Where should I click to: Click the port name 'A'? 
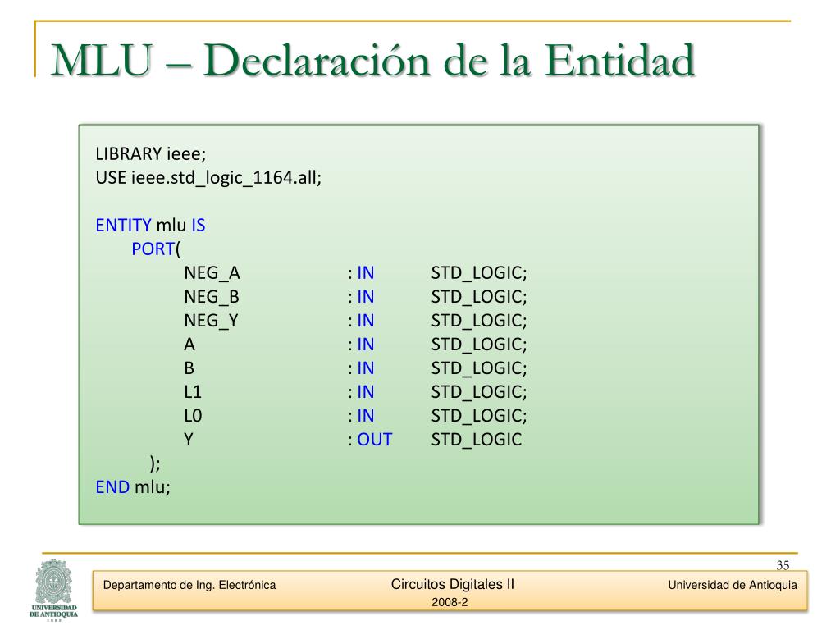coord(189,345)
